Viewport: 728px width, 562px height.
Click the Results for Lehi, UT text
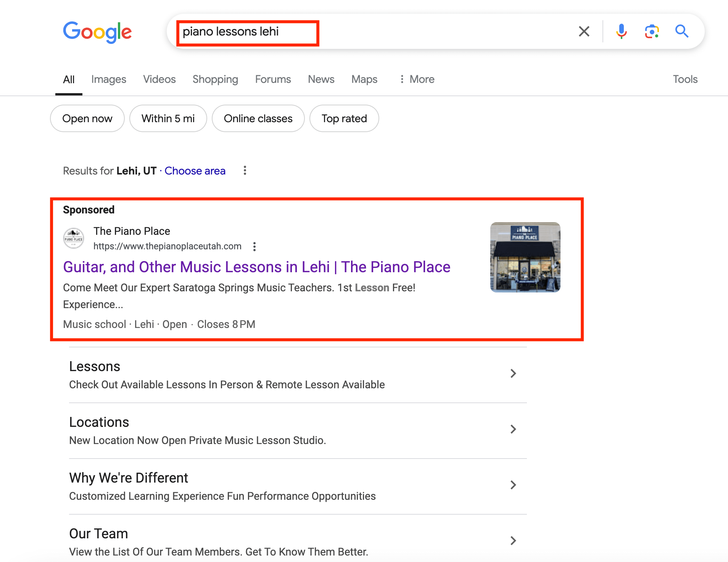(x=110, y=171)
